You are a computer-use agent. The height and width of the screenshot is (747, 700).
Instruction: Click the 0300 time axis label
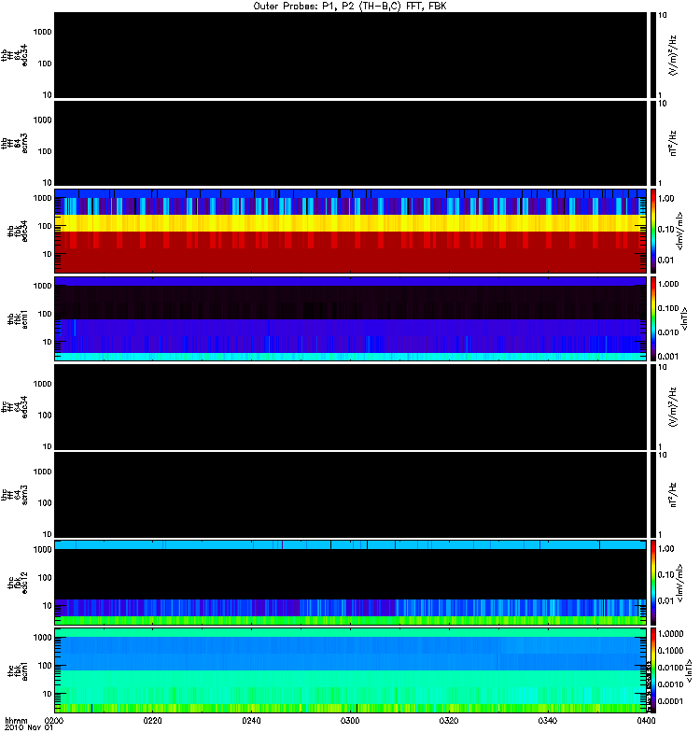coord(350,721)
